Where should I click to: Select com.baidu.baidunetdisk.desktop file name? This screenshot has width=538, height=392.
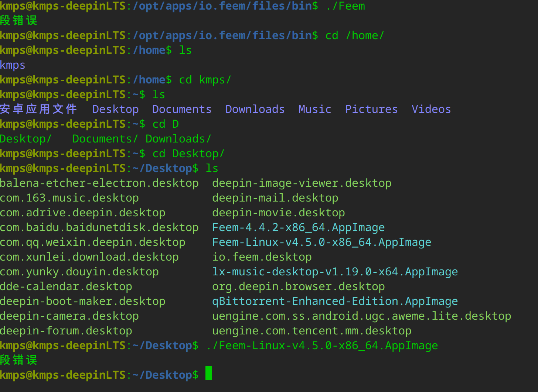99,227
